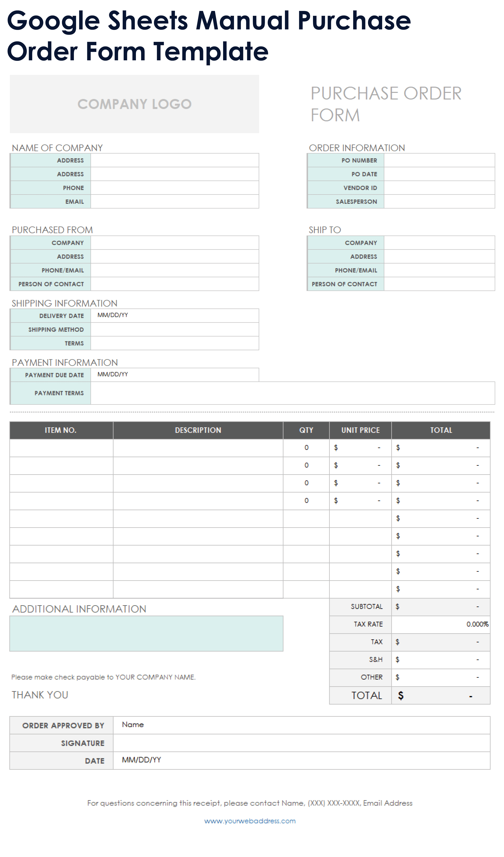This screenshot has height=857, width=504.
Task: Click the PAYMENT INFORMATION section heading
Action: pyautogui.click(x=65, y=362)
